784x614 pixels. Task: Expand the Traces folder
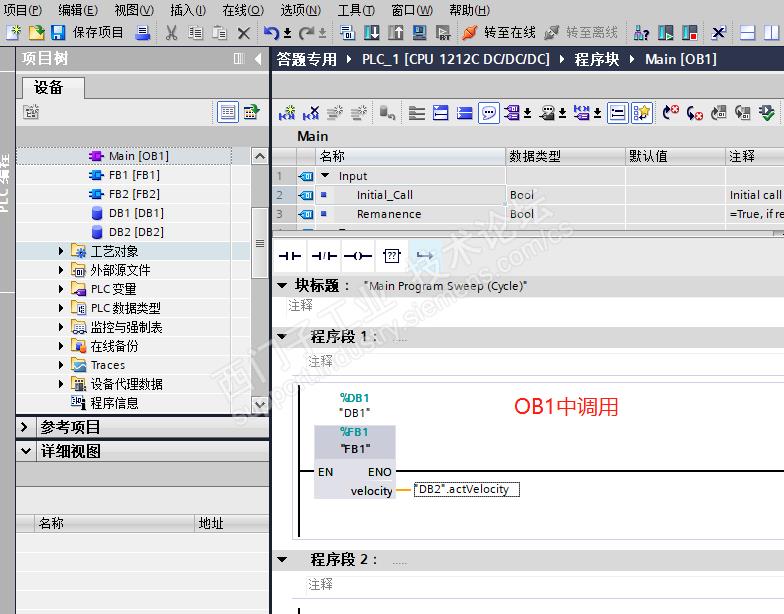pyautogui.click(x=60, y=365)
